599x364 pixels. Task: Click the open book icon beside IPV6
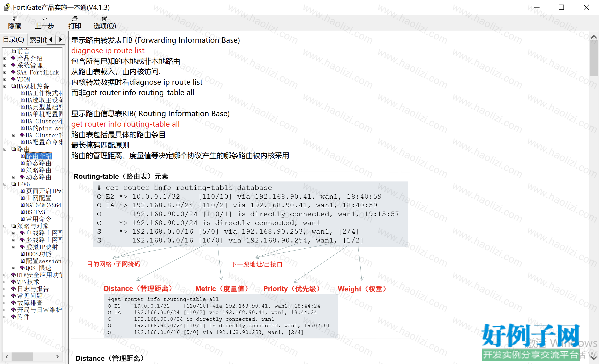click(13, 184)
